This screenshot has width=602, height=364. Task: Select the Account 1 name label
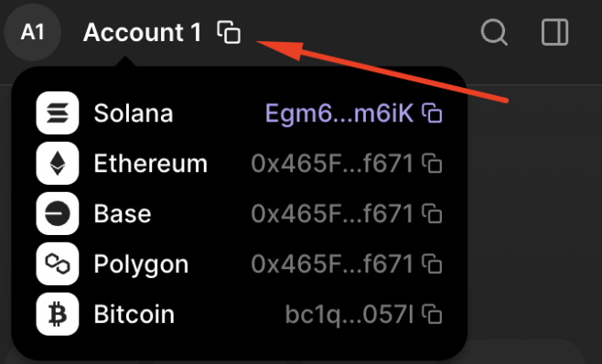142,32
